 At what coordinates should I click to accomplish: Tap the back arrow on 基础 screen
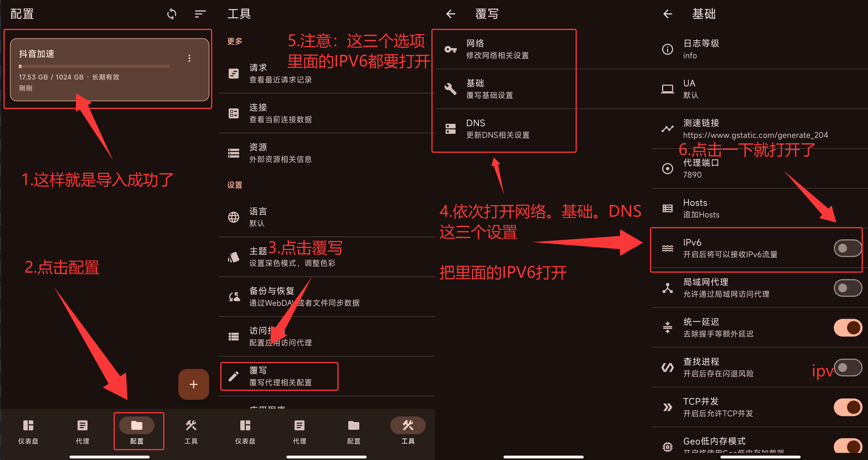coord(668,14)
